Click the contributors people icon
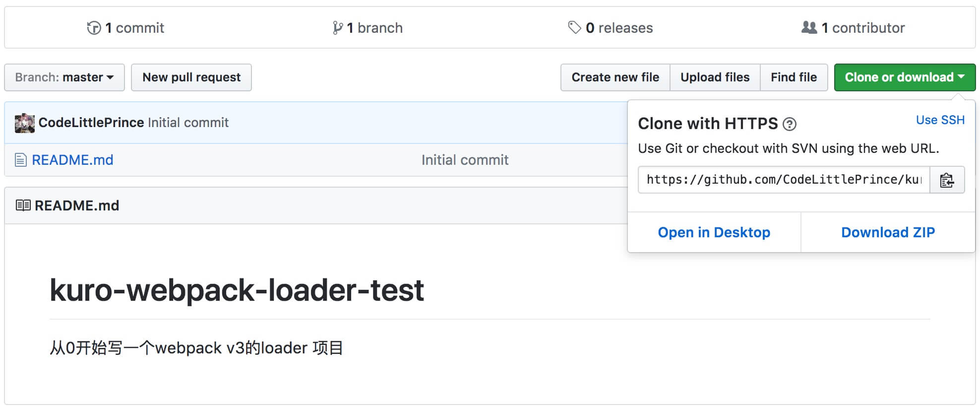This screenshot has height=409, width=980. (809, 28)
